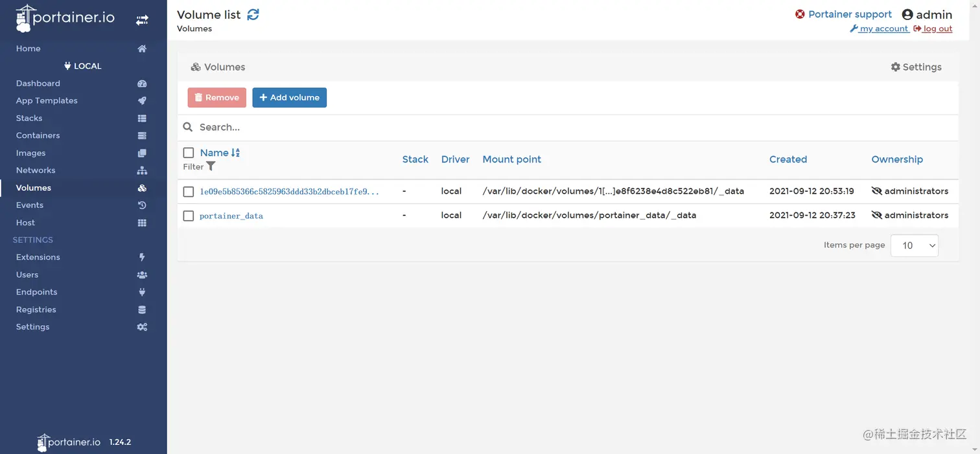Check the select-all volumes checkbox
The width and height of the screenshot is (980, 454).
tap(189, 153)
